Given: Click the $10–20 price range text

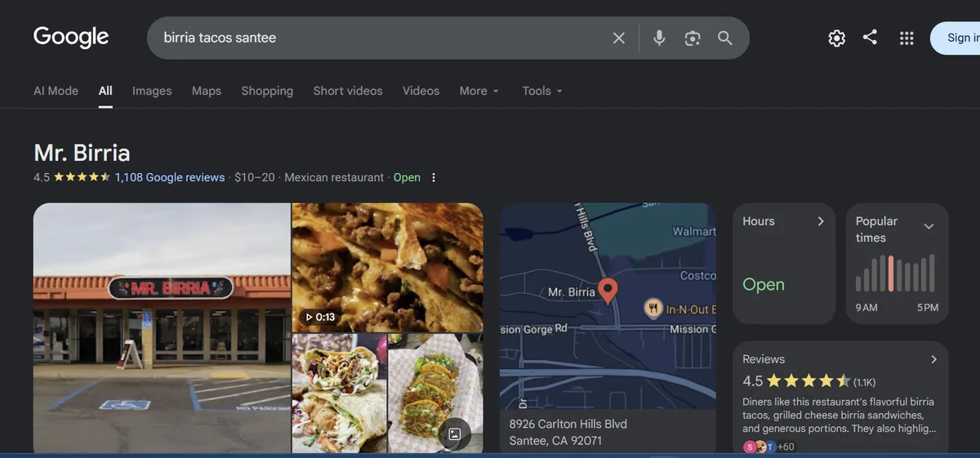Looking at the screenshot, I should pos(255,177).
